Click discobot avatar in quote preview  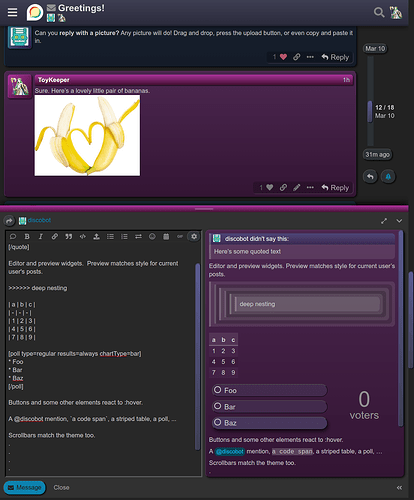click(x=217, y=238)
